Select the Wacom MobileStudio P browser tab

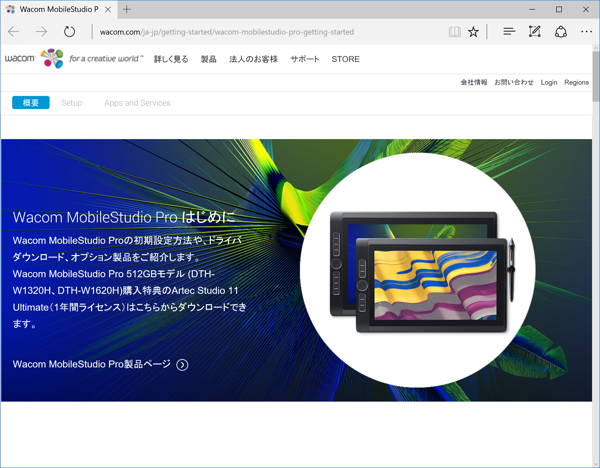point(58,10)
